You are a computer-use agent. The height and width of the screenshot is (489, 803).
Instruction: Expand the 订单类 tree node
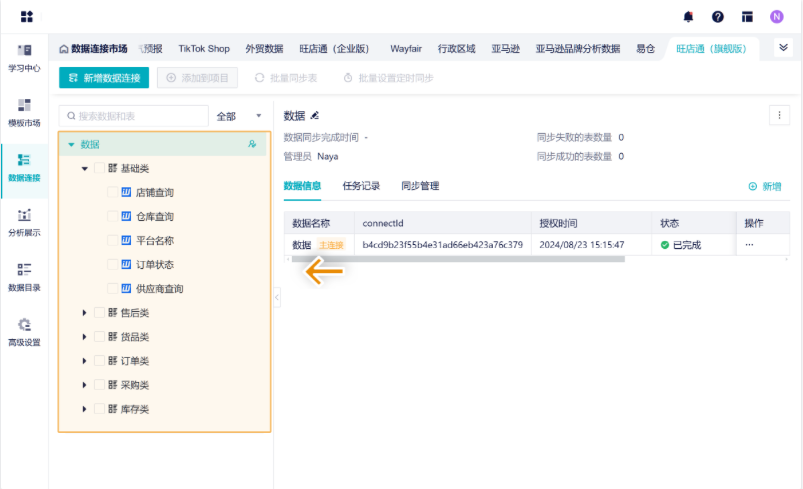click(84, 360)
